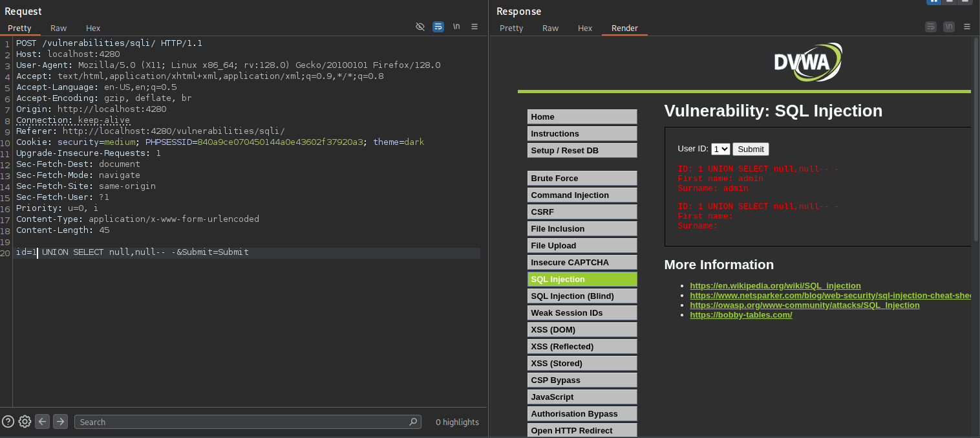
Task: Click the Cookie header line in request
Action: coord(220,142)
